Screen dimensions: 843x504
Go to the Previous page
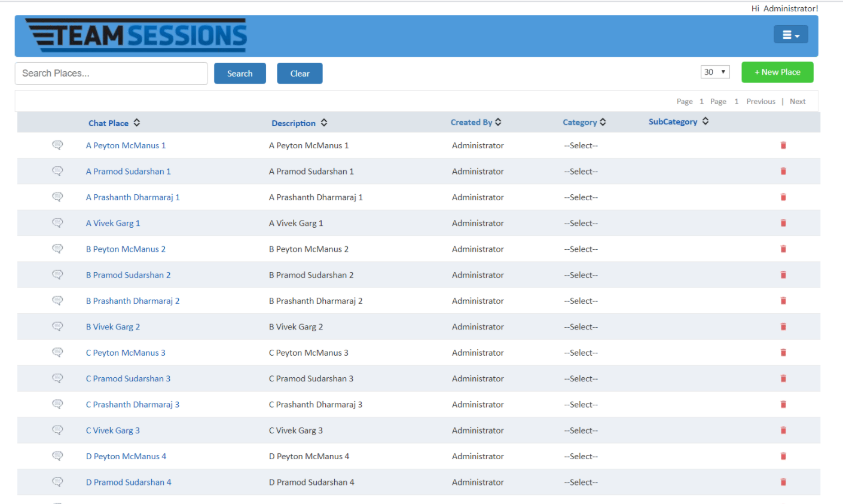point(760,102)
